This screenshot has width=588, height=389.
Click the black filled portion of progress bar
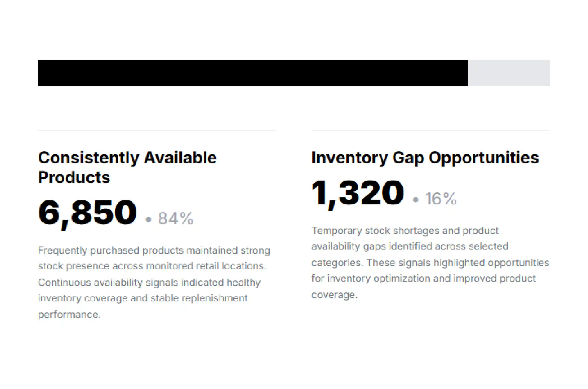(252, 73)
